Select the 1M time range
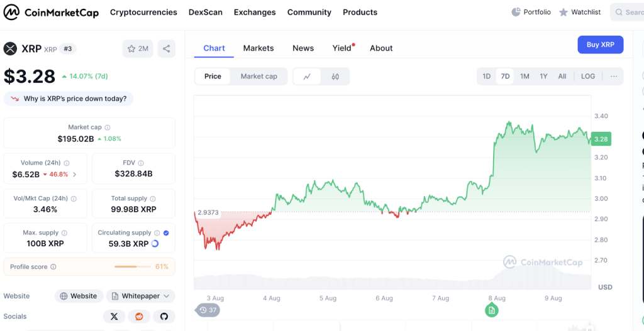This screenshot has width=644, height=331. tap(525, 77)
